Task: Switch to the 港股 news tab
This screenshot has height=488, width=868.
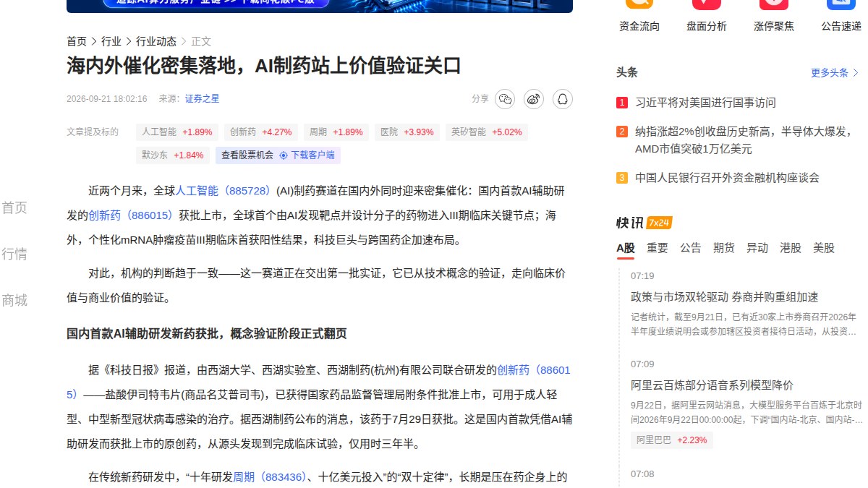Action: click(x=791, y=248)
